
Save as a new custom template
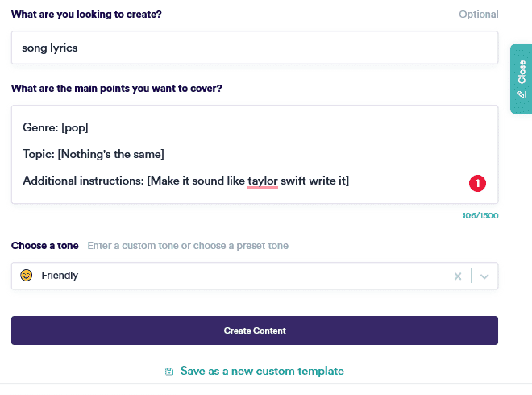click(262, 372)
